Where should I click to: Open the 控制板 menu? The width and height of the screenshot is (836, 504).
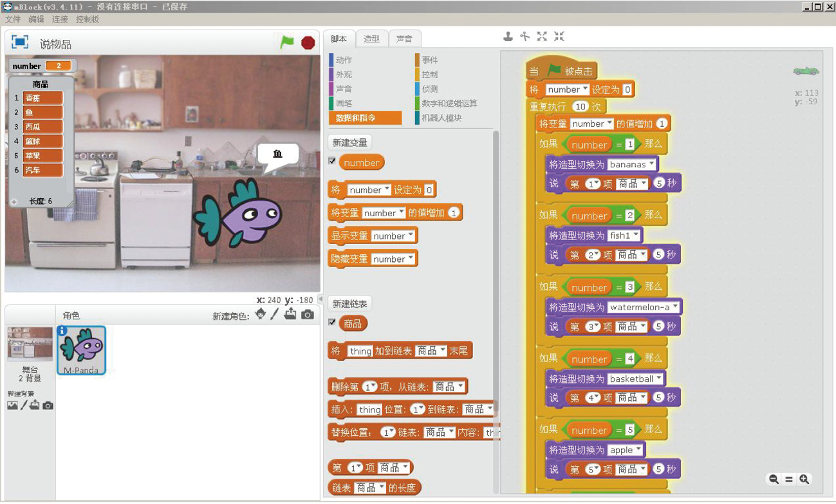pos(88,19)
